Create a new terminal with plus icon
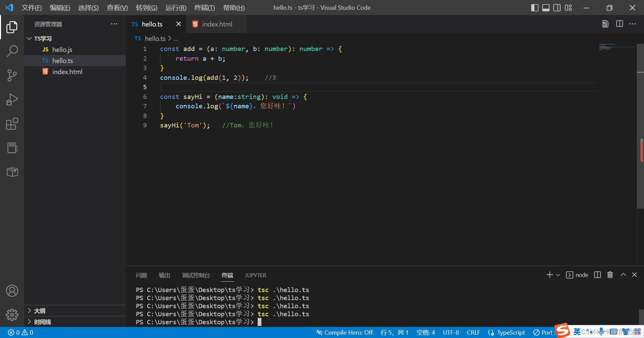644x338 pixels. click(549, 275)
